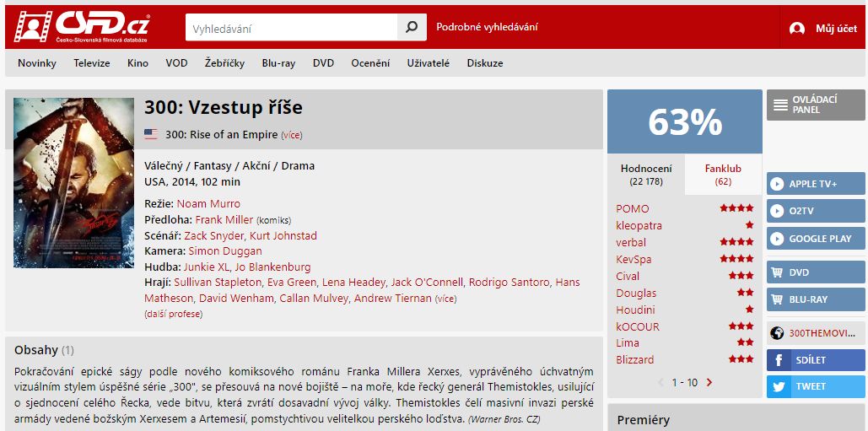The width and height of the screenshot is (868, 431).
Task: Open Blu-ray purchase cart button
Action: (816, 299)
